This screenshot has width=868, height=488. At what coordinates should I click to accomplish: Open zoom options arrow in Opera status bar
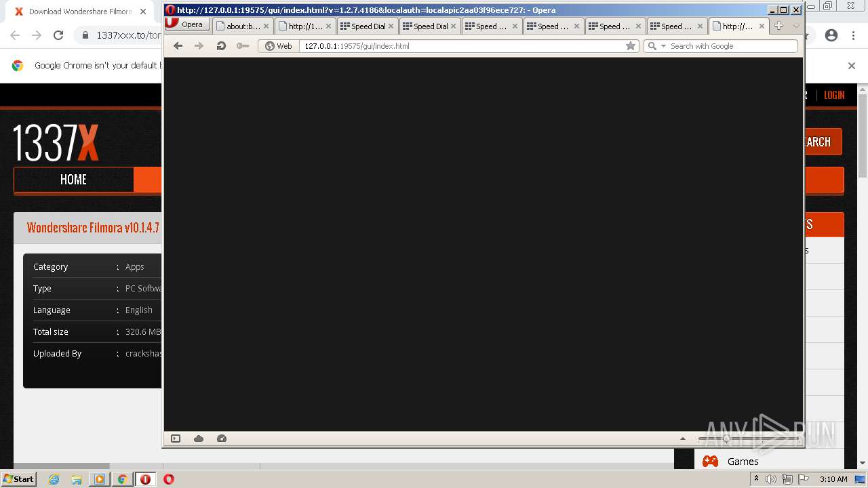[683, 439]
